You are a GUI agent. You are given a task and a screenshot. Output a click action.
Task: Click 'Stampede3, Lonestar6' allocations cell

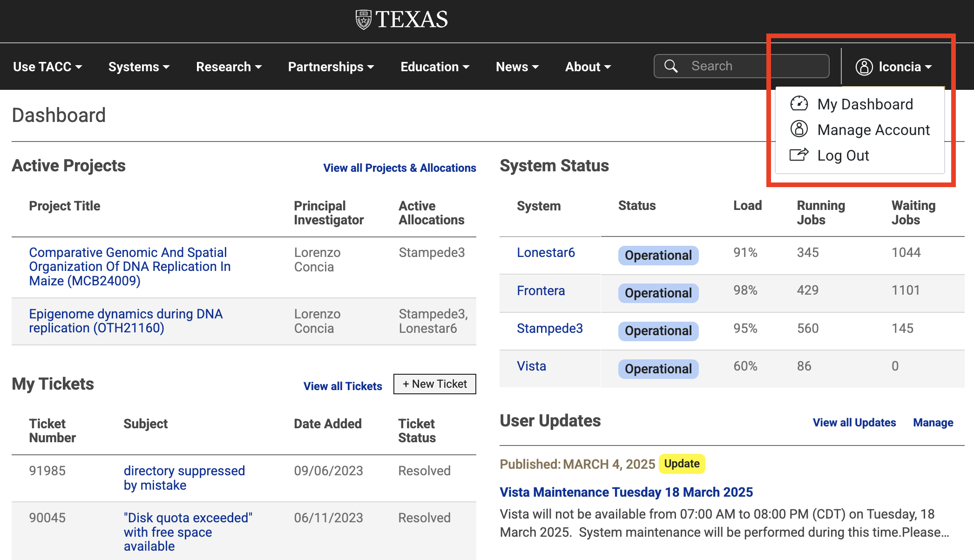pos(433,321)
